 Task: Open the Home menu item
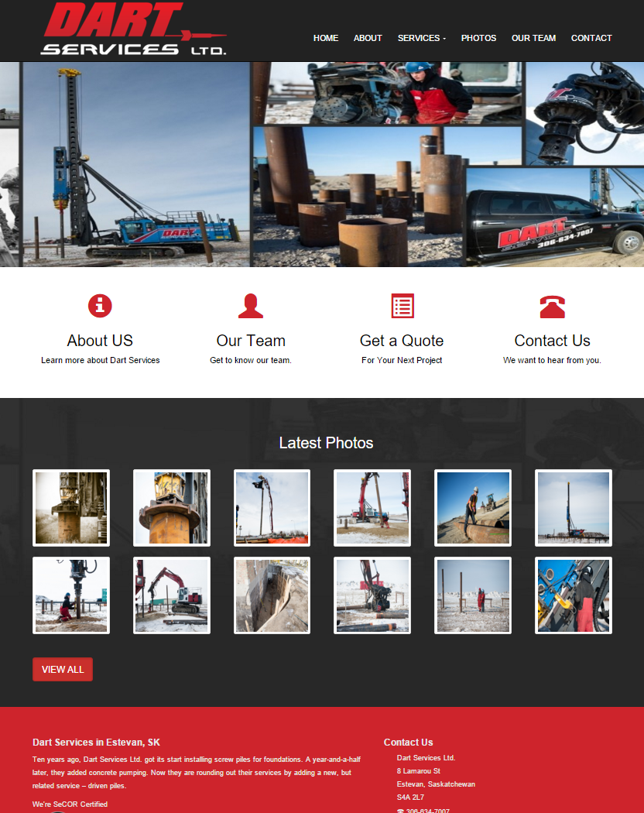(325, 38)
